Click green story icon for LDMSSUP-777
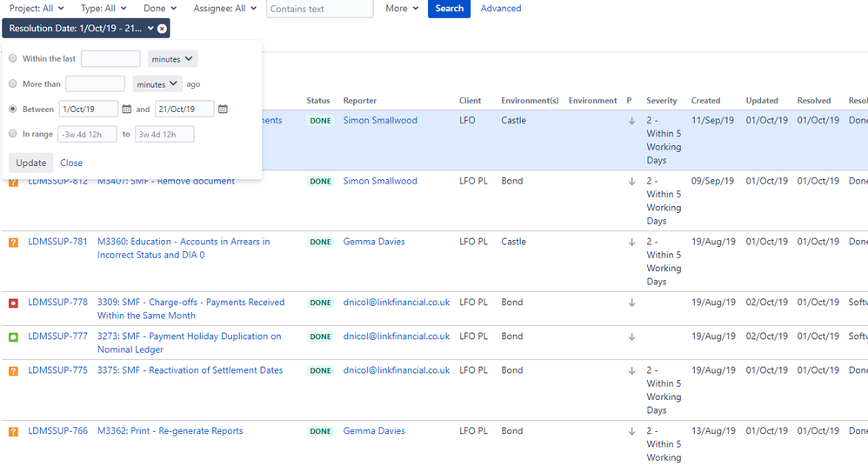The image size is (868, 466). coord(13,337)
